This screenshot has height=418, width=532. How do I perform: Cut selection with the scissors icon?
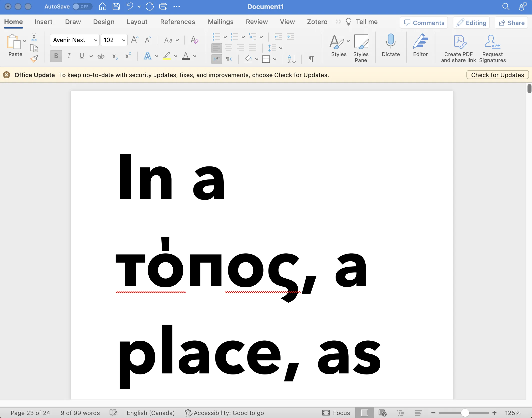(x=34, y=38)
